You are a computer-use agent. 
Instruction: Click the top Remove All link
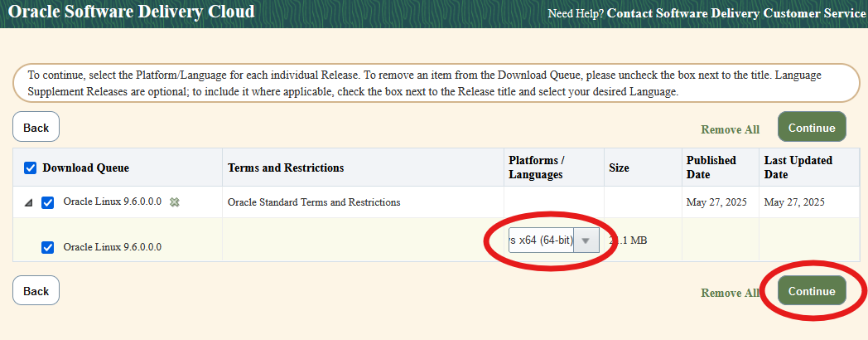pyautogui.click(x=731, y=129)
